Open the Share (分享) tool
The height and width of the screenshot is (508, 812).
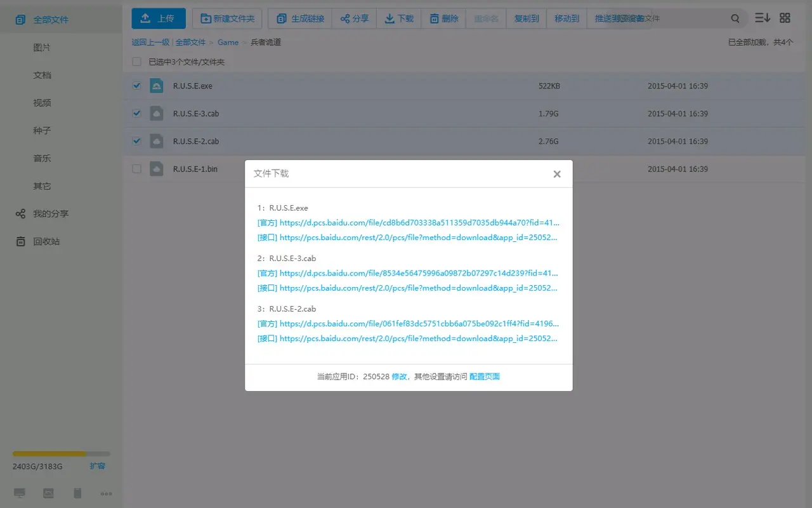(345, 18)
